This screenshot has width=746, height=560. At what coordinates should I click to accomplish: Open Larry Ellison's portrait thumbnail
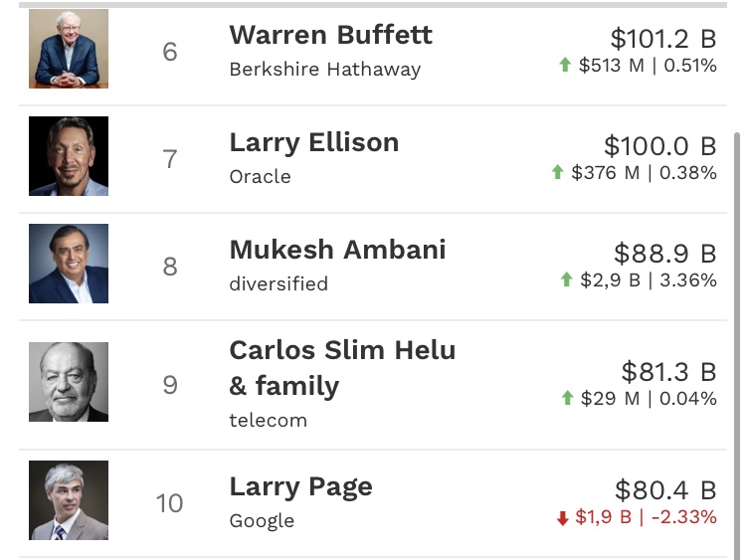coord(68,157)
